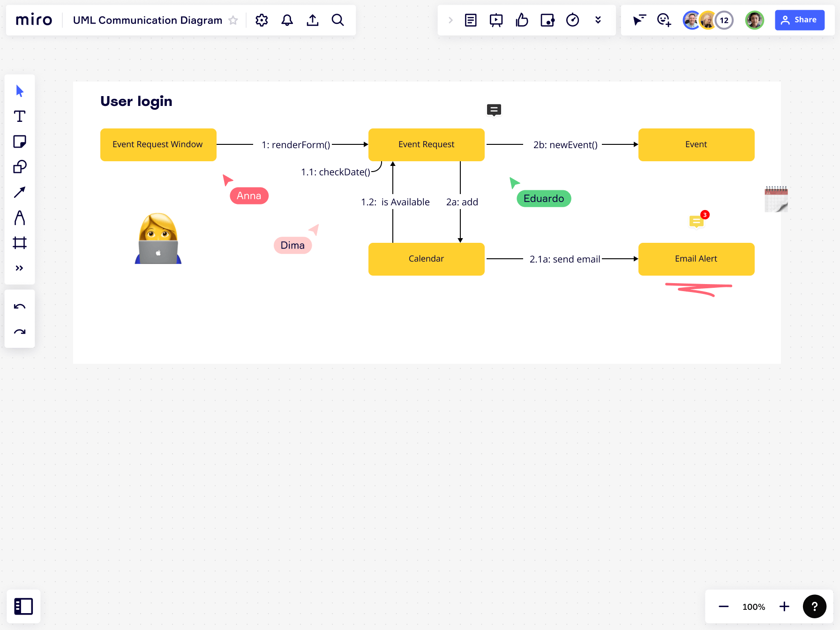The width and height of the screenshot is (840, 630).
Task: Select the Frame tool
Action: coord(20,243)
